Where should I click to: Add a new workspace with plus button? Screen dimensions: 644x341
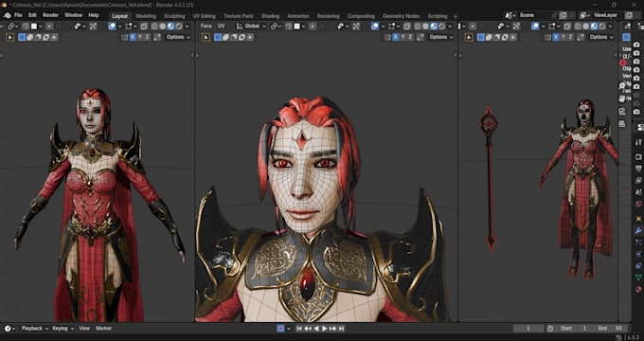456,16
